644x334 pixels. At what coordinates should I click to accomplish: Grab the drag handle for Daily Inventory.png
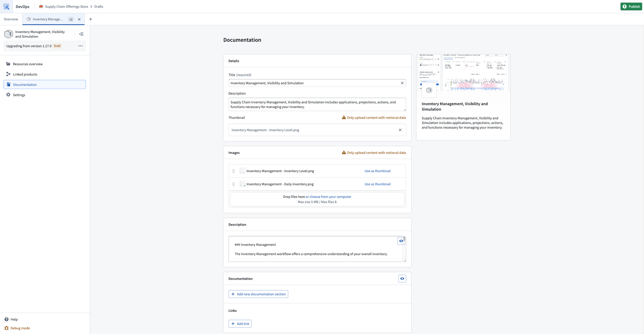coord(233,184)
